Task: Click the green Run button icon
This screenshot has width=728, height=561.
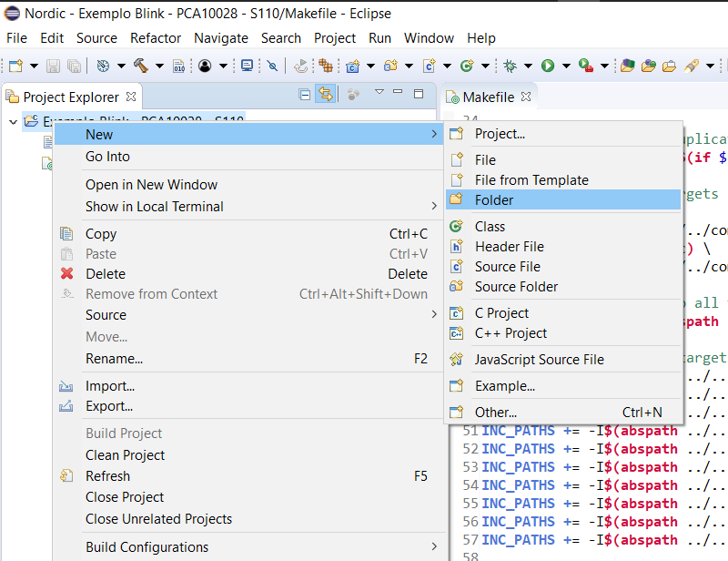Action: tap(548, 66)
